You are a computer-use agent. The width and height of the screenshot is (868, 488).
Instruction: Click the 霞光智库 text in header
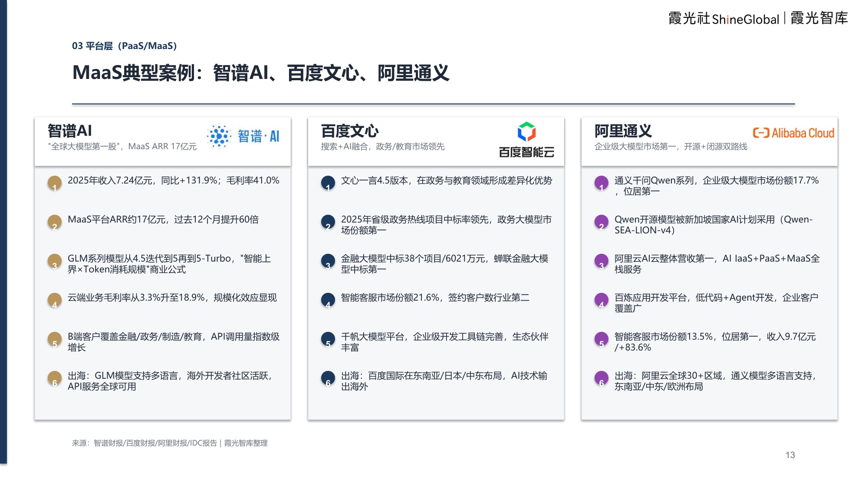point(819,18)
